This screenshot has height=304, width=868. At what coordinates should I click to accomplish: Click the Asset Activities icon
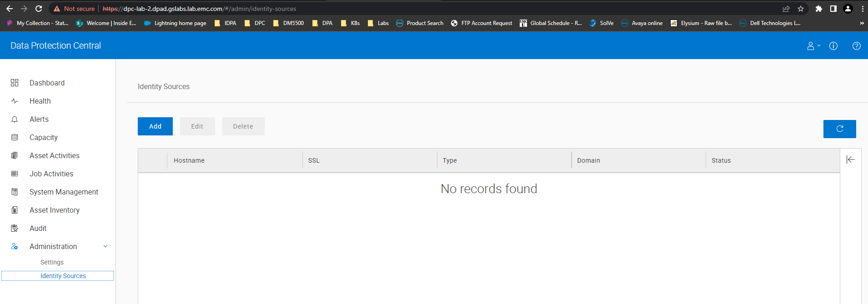[x=15, y=155]
